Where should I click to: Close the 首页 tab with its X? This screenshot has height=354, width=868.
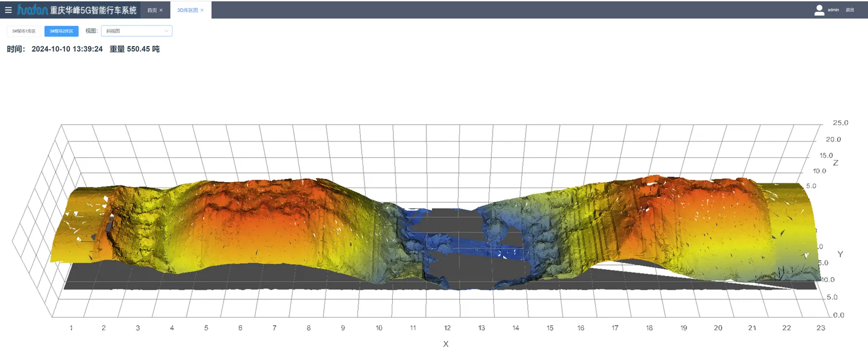161,10
